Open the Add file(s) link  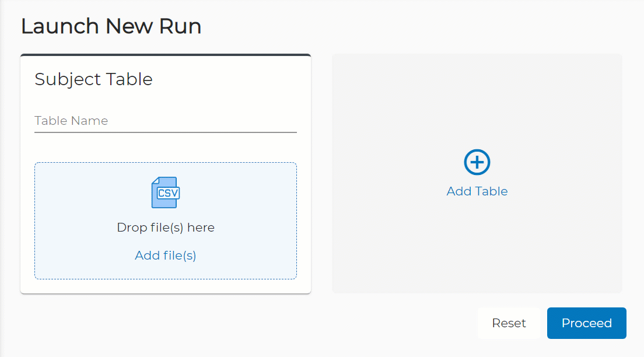coord(166,256)
